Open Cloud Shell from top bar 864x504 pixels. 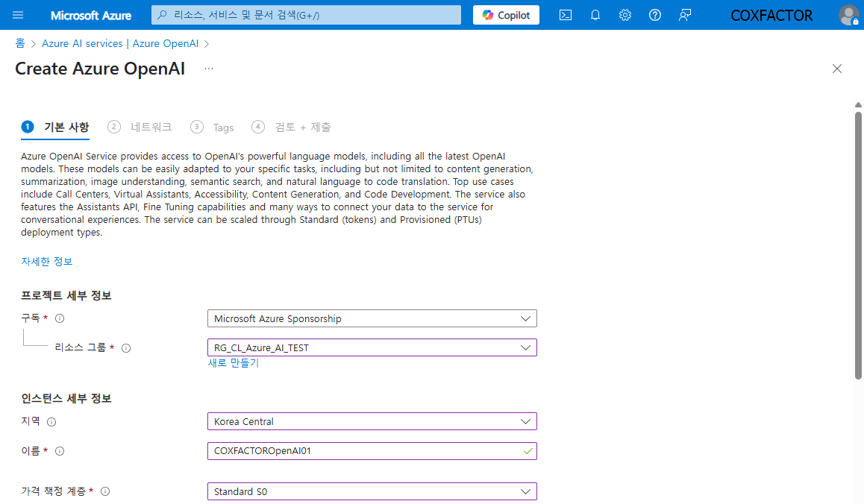coord(566,15)
